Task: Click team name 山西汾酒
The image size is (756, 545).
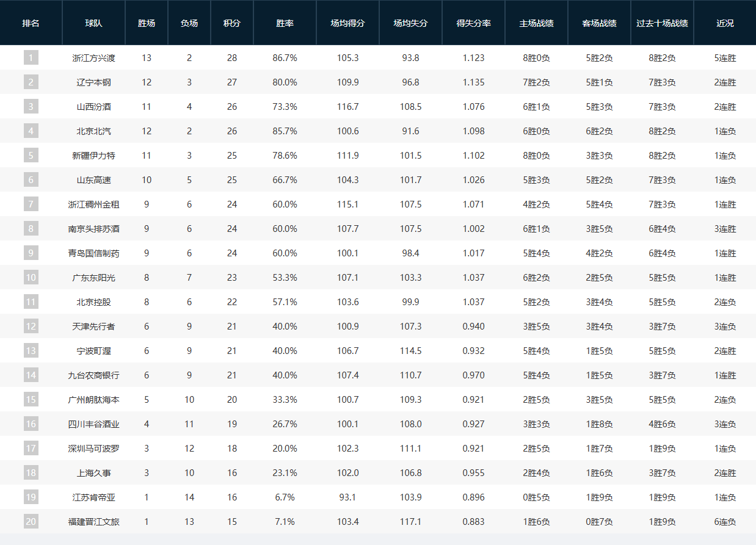Action: [93, 107]
